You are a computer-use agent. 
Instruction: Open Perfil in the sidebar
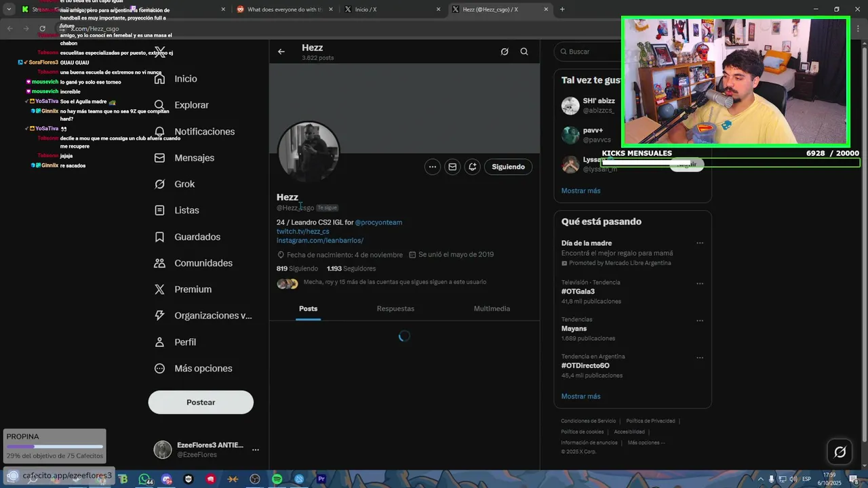176,342
